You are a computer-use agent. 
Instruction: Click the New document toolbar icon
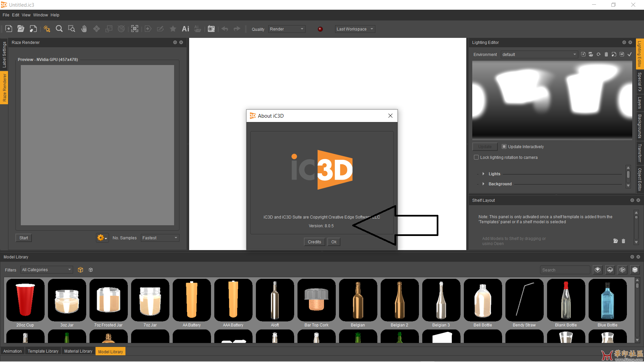9,29
